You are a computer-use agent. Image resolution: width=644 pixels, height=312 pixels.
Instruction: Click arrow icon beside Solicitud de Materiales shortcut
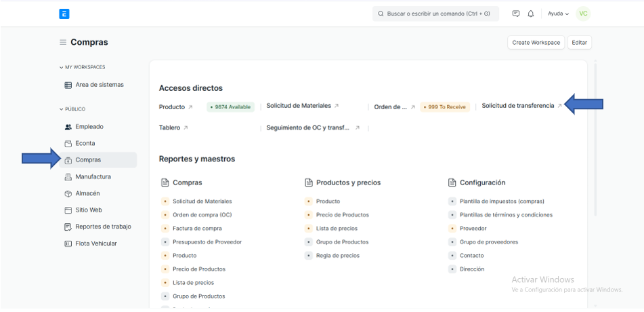[337, 106]
